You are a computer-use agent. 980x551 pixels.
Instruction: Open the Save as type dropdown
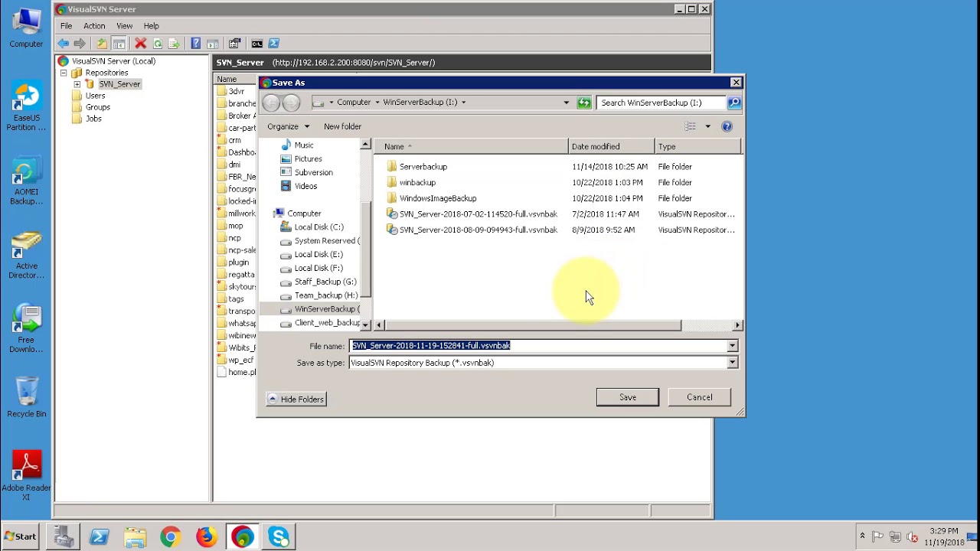tap(732, 363)
